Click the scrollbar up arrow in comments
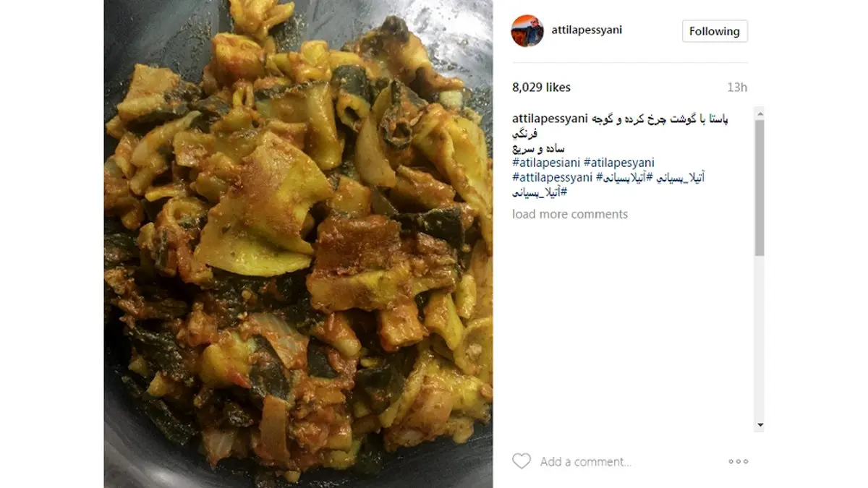The height and width of the screenshot is (488, 868). pyautogui.click(x=759, y=113)
